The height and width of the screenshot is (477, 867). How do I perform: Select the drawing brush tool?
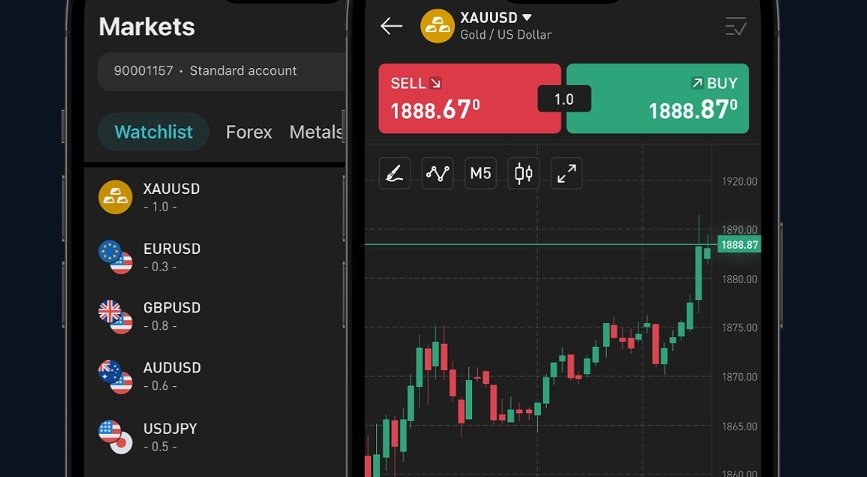tap(395, 174)
